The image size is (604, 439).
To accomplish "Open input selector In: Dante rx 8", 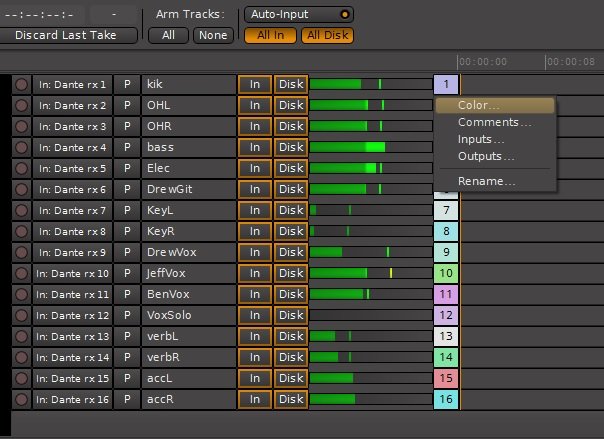I will pyautogui.click(x=72, y=231).
